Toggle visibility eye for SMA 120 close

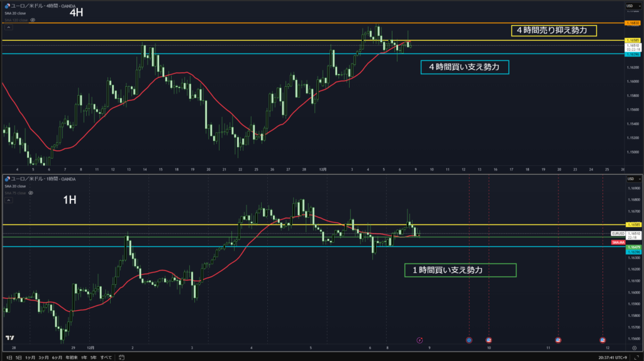coord(33,20)
